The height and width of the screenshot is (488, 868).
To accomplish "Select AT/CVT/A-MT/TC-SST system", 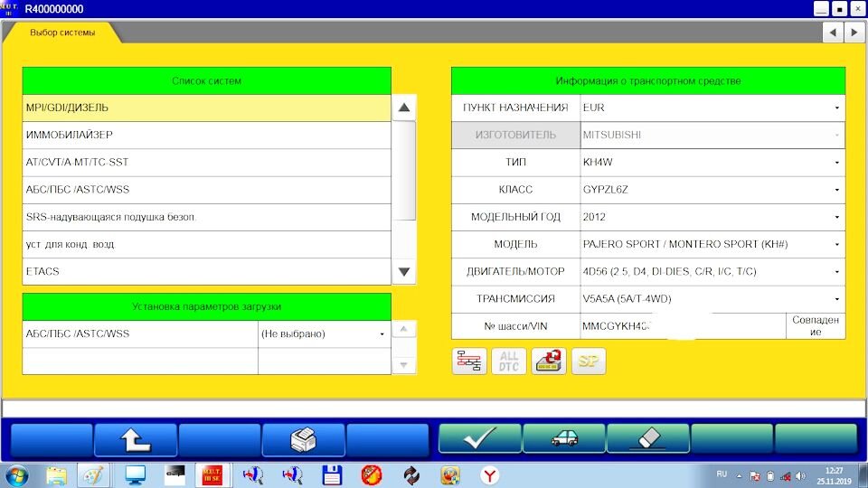I will [206, 162].
